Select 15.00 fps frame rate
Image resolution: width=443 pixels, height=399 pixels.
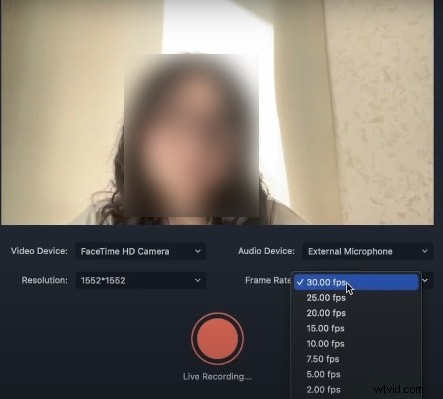[356, 328]
